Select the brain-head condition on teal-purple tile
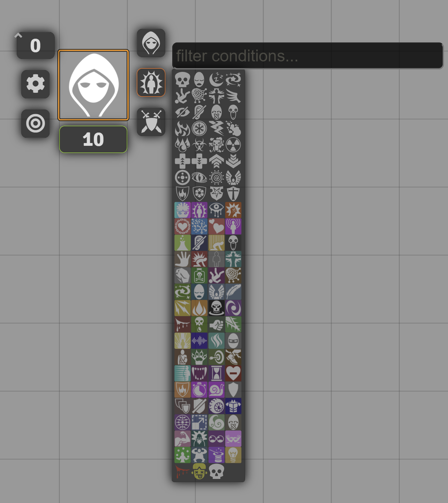The width and height of the screenshot is (448, 503). [x=182, y=210]
